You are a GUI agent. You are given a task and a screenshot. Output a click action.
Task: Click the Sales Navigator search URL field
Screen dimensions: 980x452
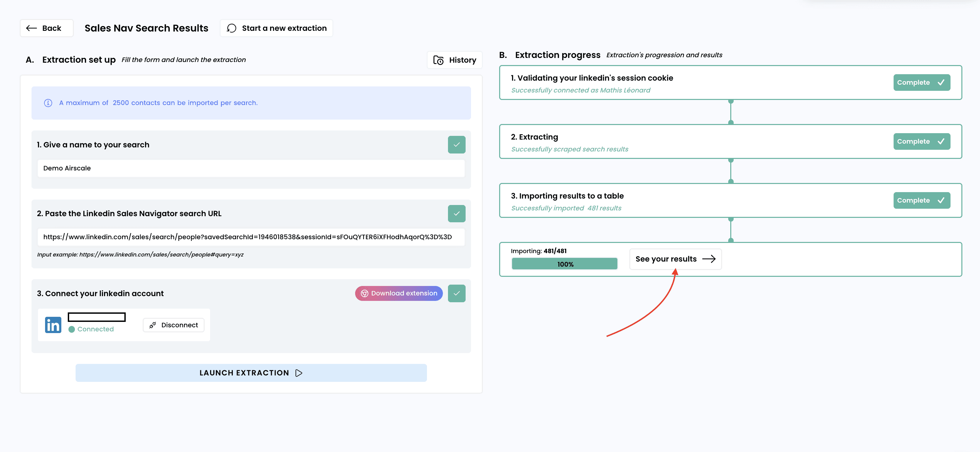pos(251,237)
